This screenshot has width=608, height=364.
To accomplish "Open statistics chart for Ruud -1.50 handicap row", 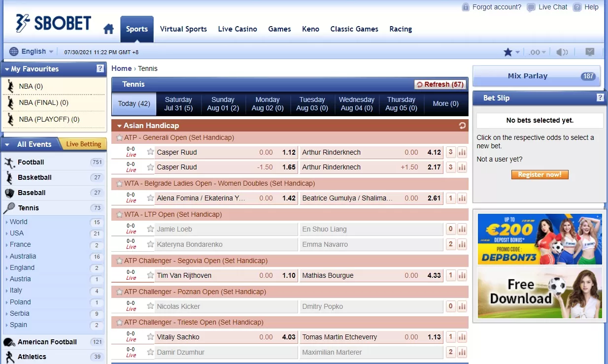I will 462,167.
